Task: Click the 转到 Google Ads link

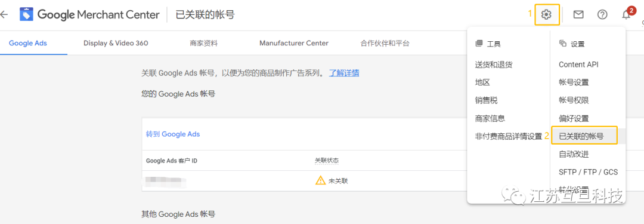Action: pos(173,134)
